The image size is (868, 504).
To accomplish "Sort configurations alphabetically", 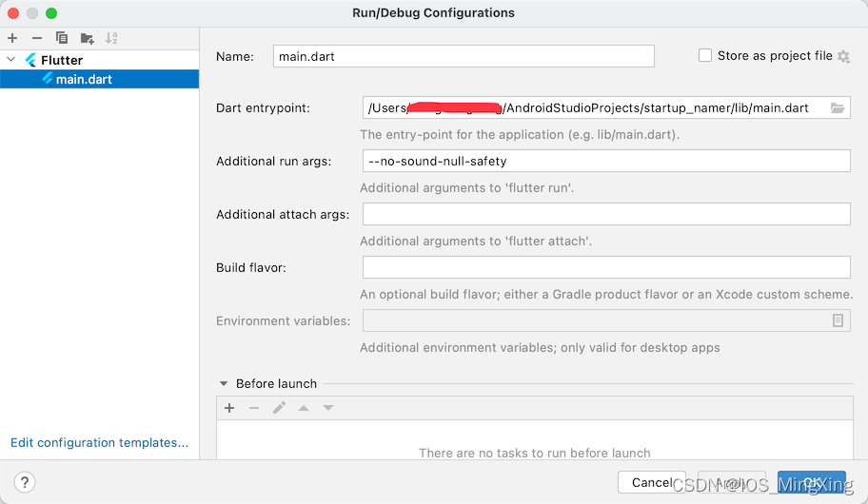I will tap(111, 38).
